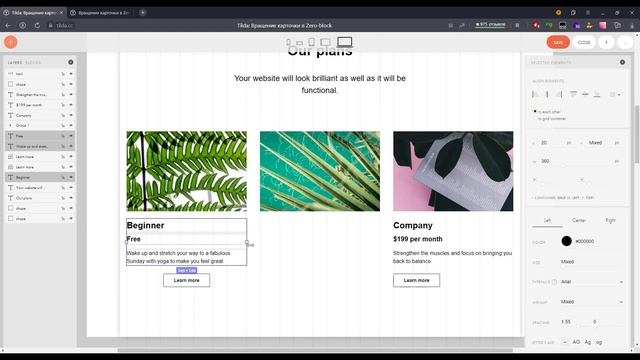Hide the Beginner layer with the eye icon
This screenshot has height=360, width=640.
71,177
